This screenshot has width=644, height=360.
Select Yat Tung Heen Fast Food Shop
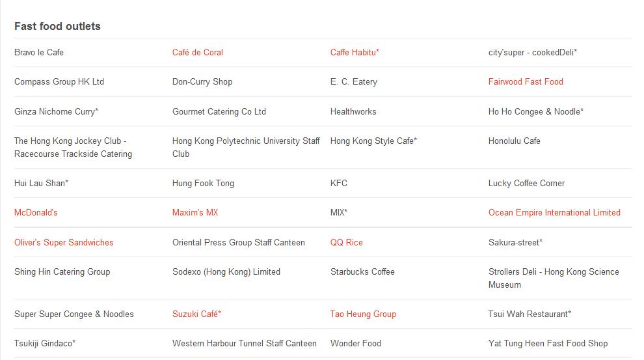548,344
